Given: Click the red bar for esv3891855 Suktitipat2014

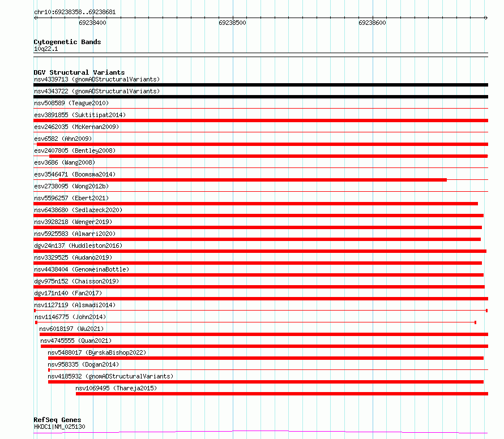Looking at the screenshot, I should click(260, 120).
